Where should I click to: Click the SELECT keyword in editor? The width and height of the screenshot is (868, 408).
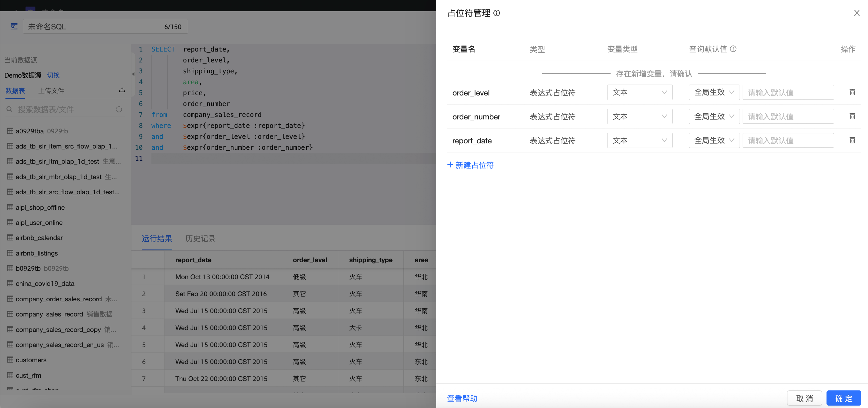tap(163, 49)
